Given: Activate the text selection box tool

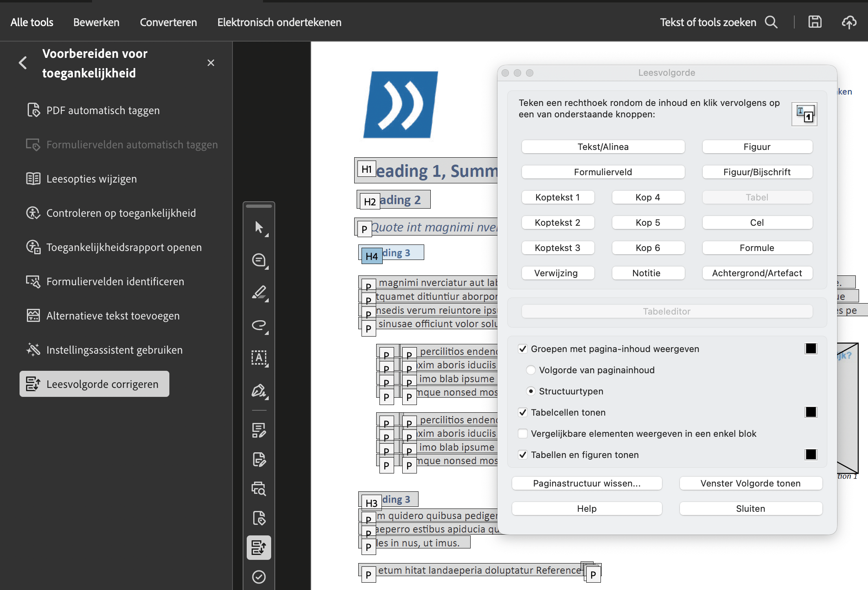Looking at the screenshot, I should pos(259,358).
